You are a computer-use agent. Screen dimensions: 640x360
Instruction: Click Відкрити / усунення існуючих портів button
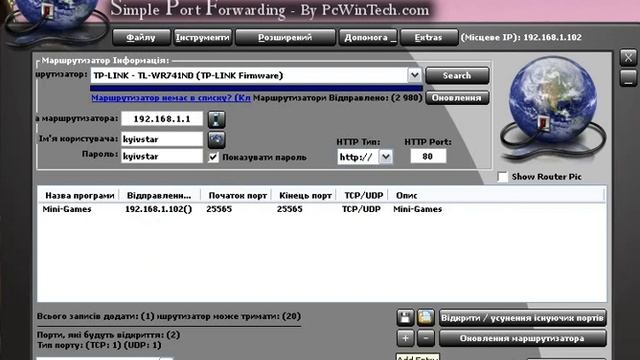click(522, 318)
